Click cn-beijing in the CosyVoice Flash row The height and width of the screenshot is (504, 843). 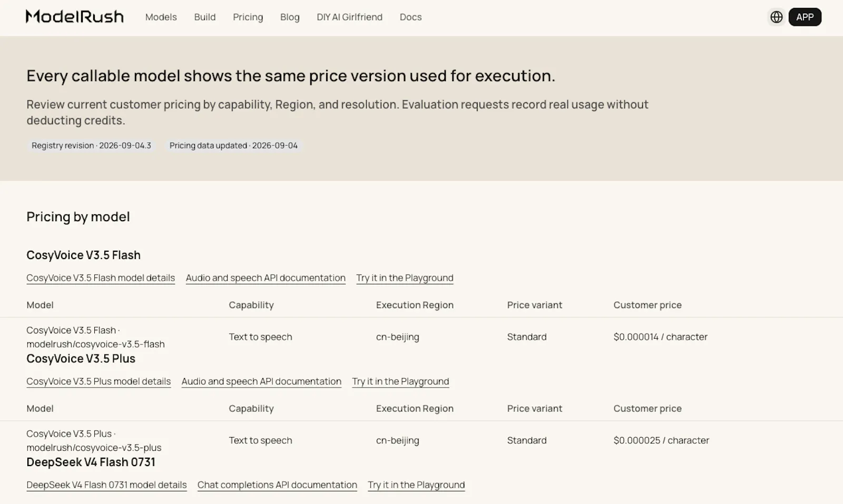coord(398,337)
